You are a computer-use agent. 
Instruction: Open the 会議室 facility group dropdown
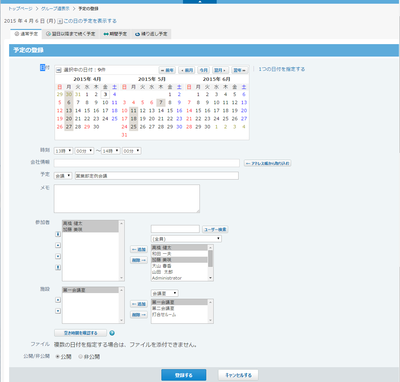pyautogui.click(x=165, y=293)
